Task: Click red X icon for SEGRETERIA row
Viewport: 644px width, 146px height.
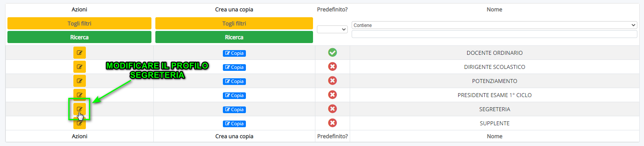Action: point(333,109)
